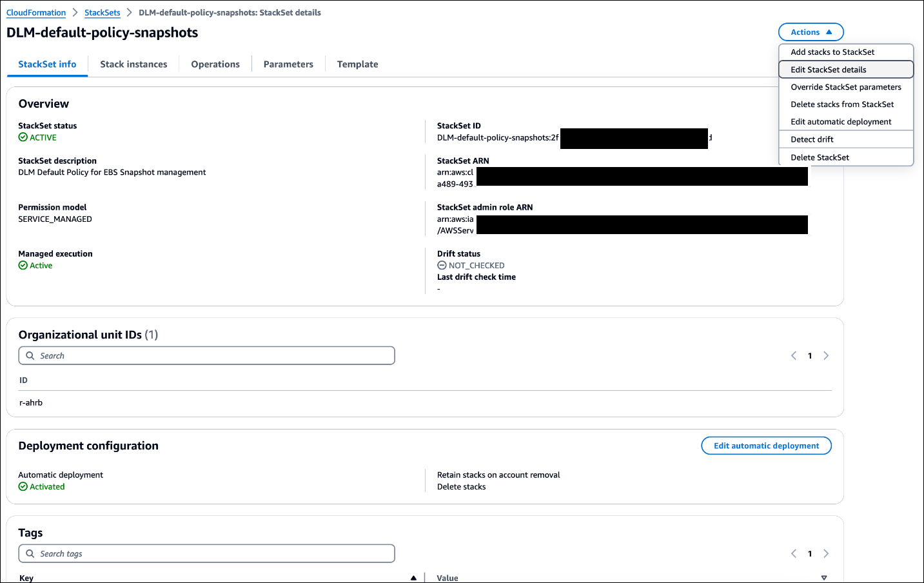
Task: Click the search magnifier in the Tags panel
Action: click(30, 553)
